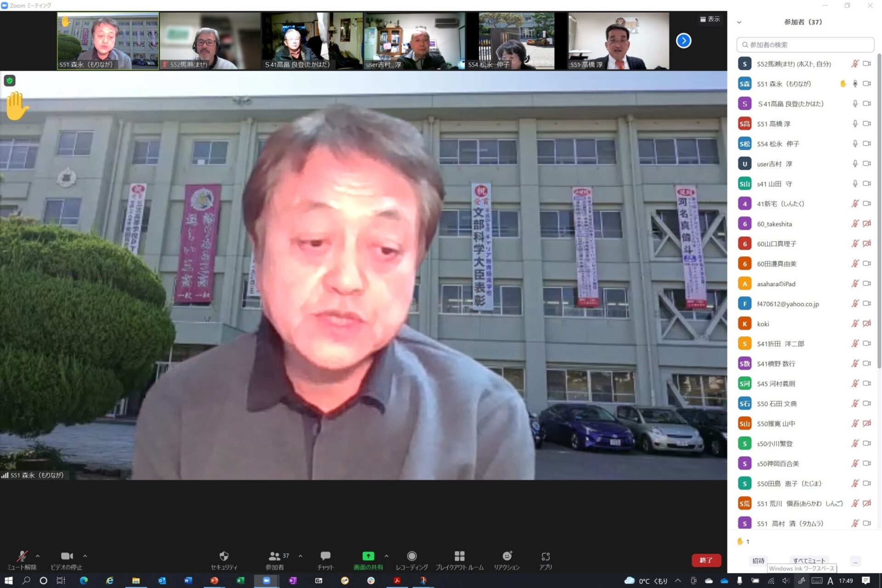
Task: Open the more options ellipsis in participants panel
Action: pyautogui.click(x=855, y=561)
